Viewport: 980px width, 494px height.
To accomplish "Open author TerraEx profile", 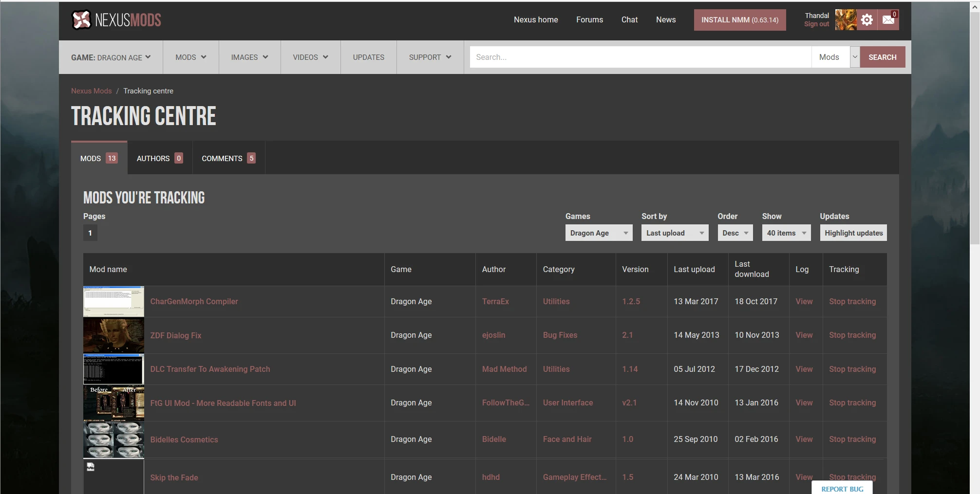I will coord(495,302).
